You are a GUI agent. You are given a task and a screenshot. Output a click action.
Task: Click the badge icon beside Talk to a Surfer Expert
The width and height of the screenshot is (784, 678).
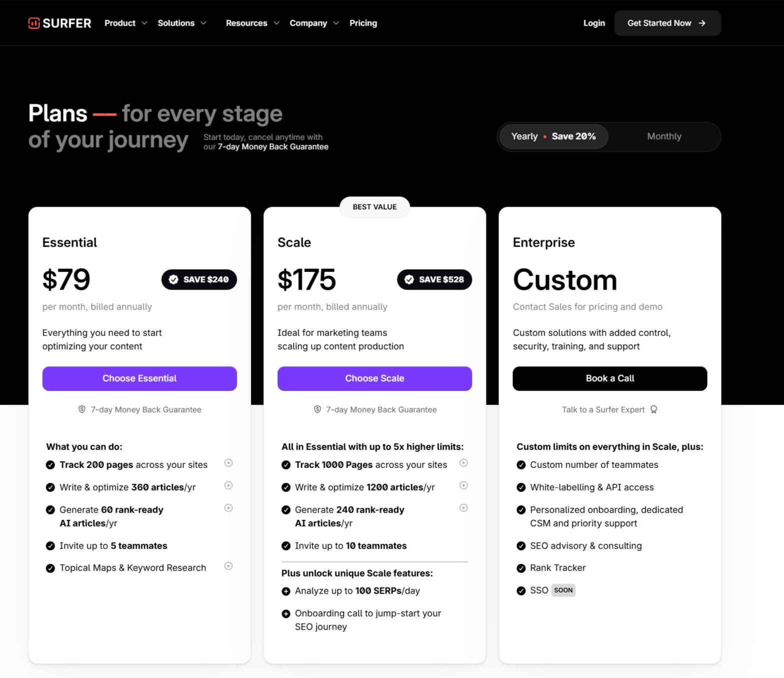coord(654,409)
